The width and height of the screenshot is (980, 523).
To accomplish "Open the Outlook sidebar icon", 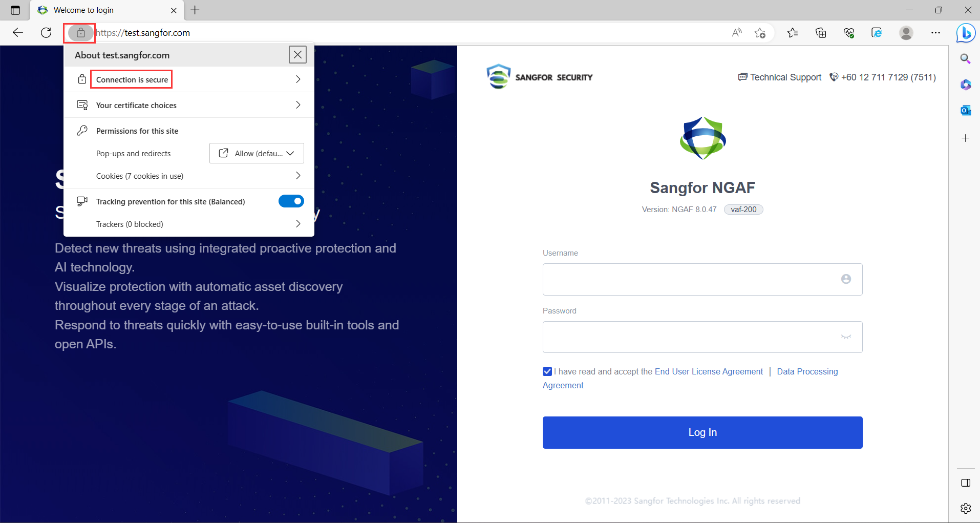I will (x=966, y=110).
